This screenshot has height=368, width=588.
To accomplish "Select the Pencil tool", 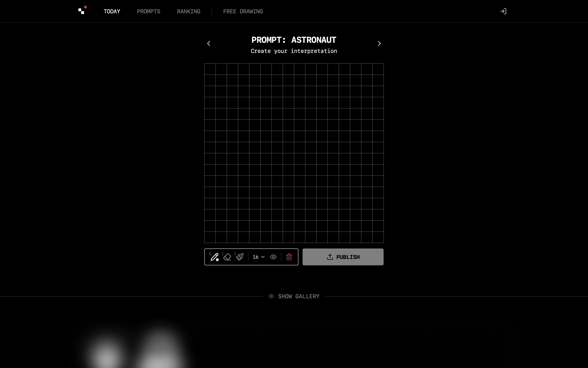I will (x=214, y=257).
